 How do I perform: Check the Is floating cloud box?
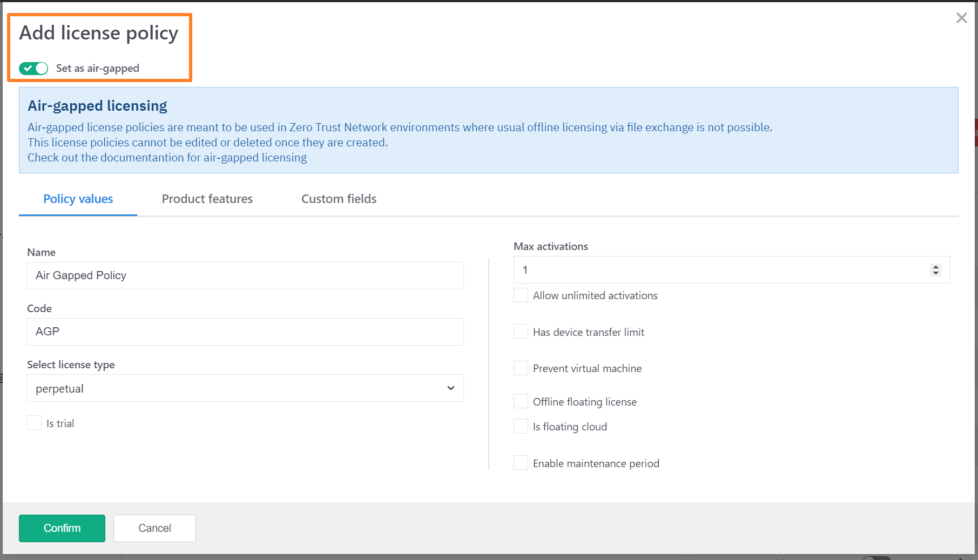coord(521,427)
